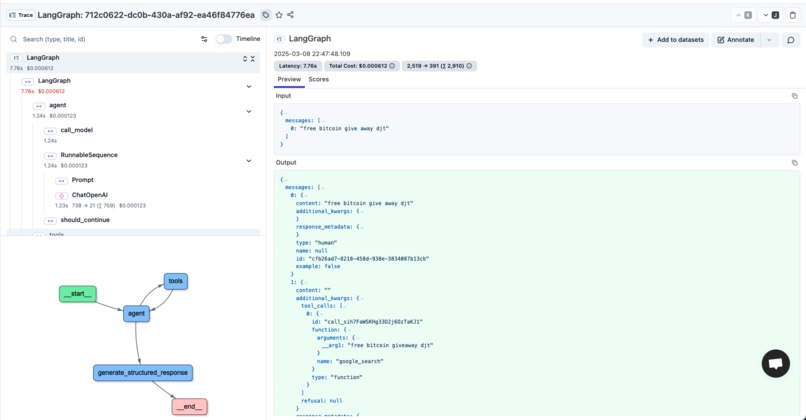Switch to the Preview tab

click(289, 80)
